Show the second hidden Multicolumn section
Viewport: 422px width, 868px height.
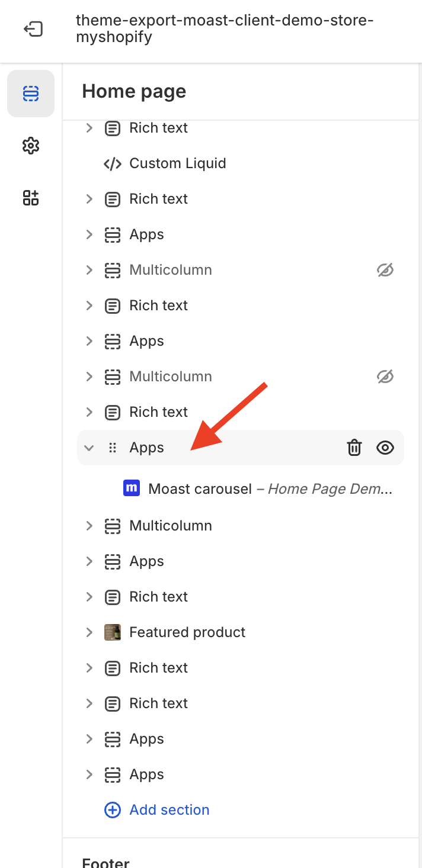click(385, 377)
